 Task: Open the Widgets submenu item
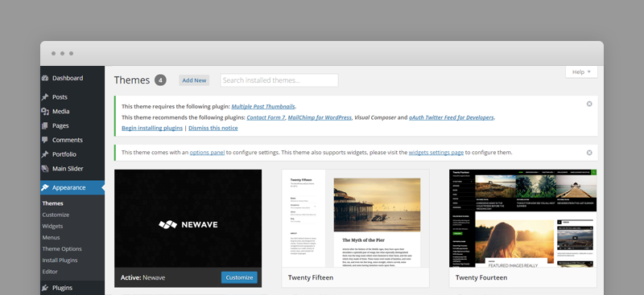point(52,226)
